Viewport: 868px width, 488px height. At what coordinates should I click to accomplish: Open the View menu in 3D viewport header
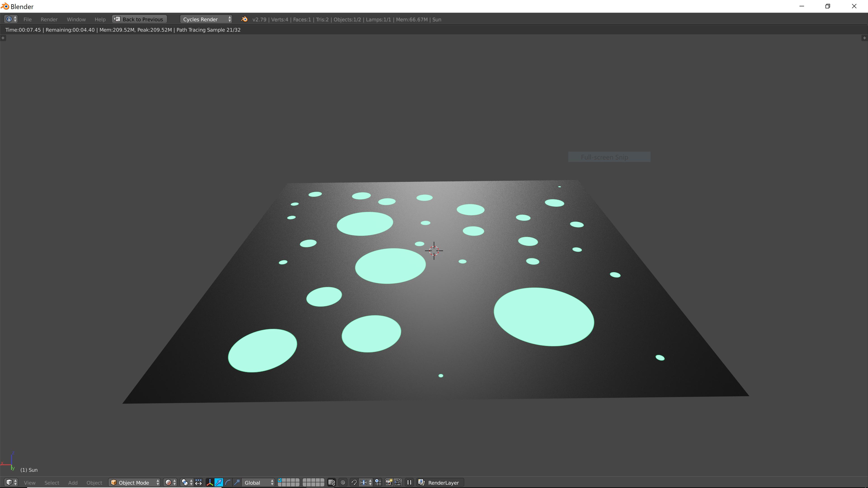tap(30, 483)
